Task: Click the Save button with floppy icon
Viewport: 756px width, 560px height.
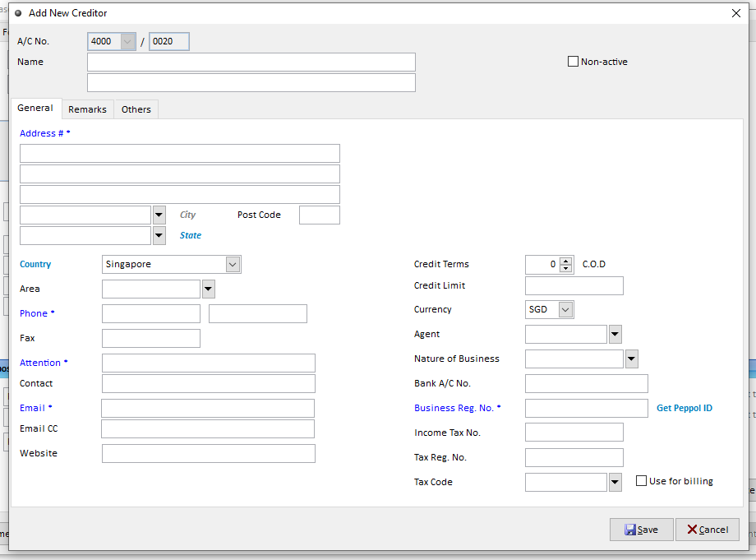Action: [x=641, y=529]
